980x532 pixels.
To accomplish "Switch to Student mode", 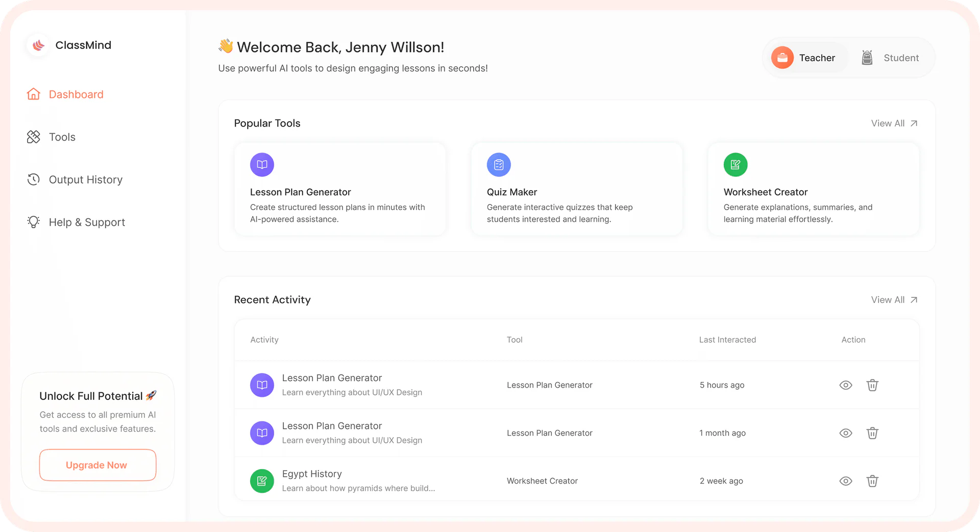I will pyautogui.click(x=891, y=57).
